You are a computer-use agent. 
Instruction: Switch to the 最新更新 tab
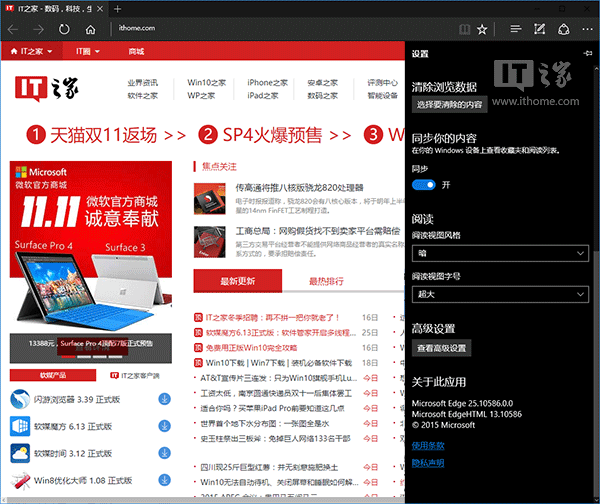[x=238, y=281]
